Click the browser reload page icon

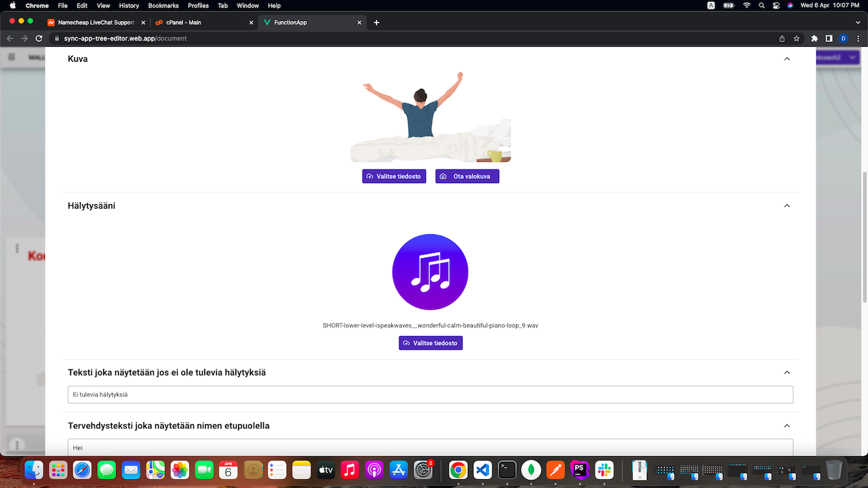[39, 39]
